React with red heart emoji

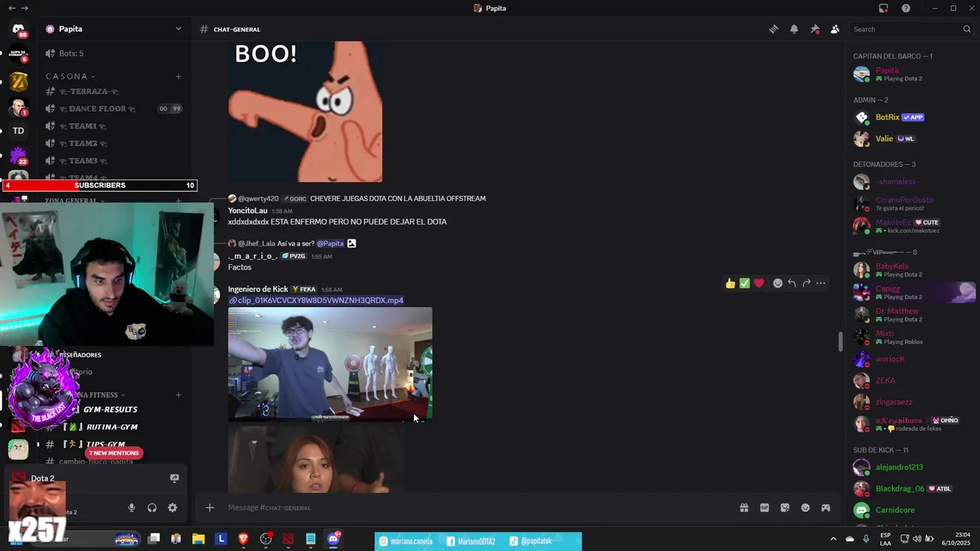tap(759, 283)
